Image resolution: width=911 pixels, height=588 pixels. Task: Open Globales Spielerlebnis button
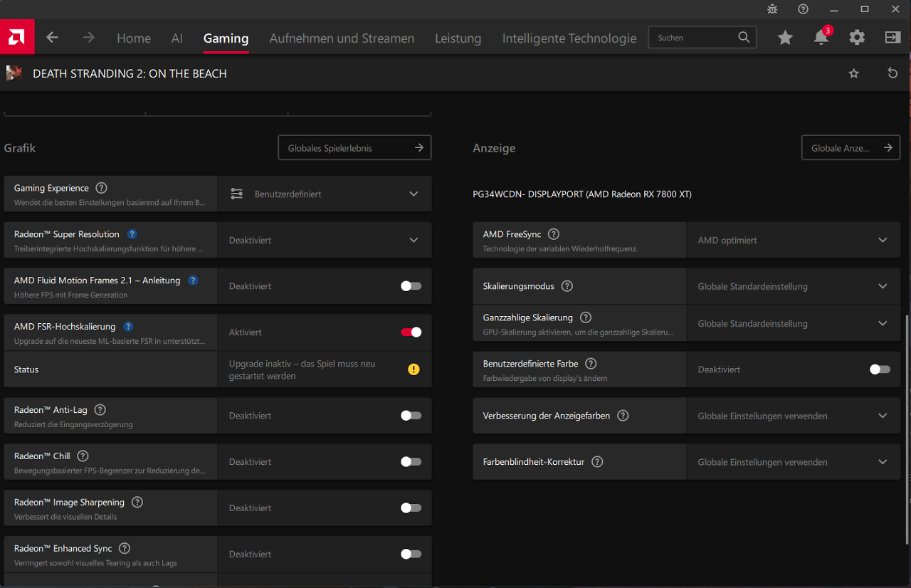pyautogui.click(x=354, y=148)
